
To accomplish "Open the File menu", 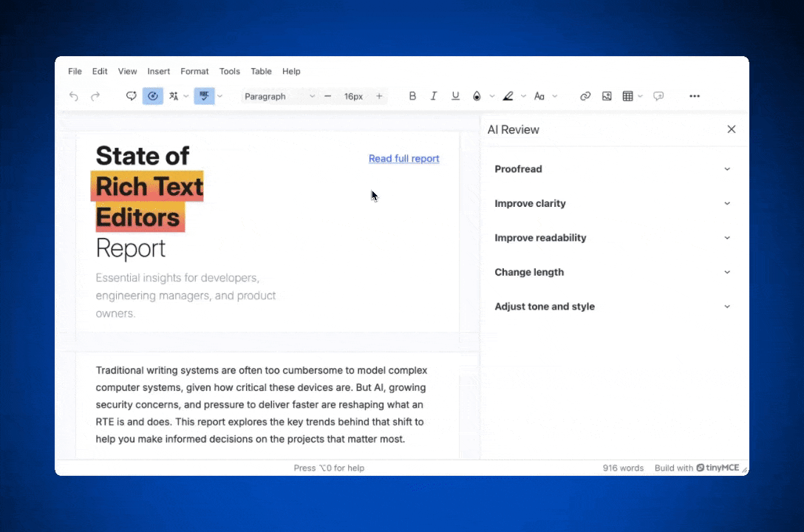I will [x=75, y=71].
